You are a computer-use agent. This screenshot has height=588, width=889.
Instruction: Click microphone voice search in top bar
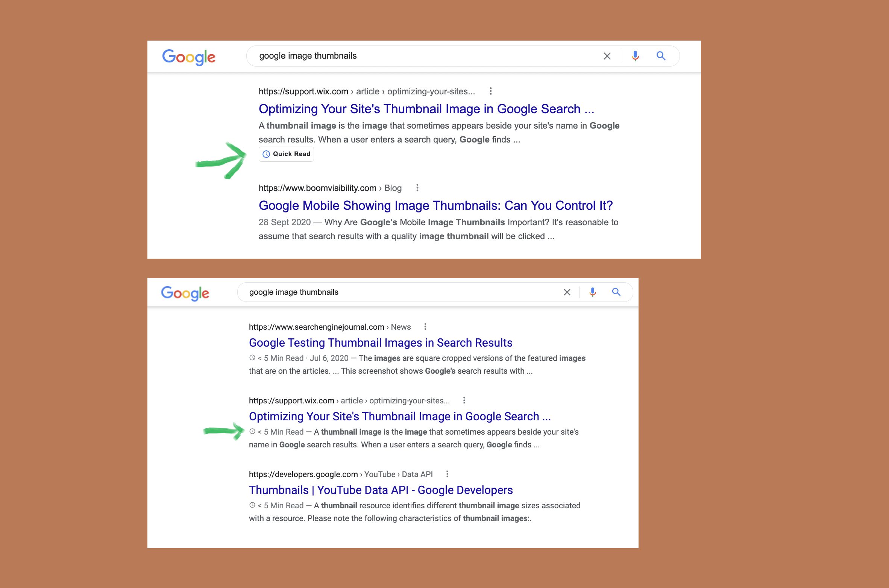click(635, 56)
